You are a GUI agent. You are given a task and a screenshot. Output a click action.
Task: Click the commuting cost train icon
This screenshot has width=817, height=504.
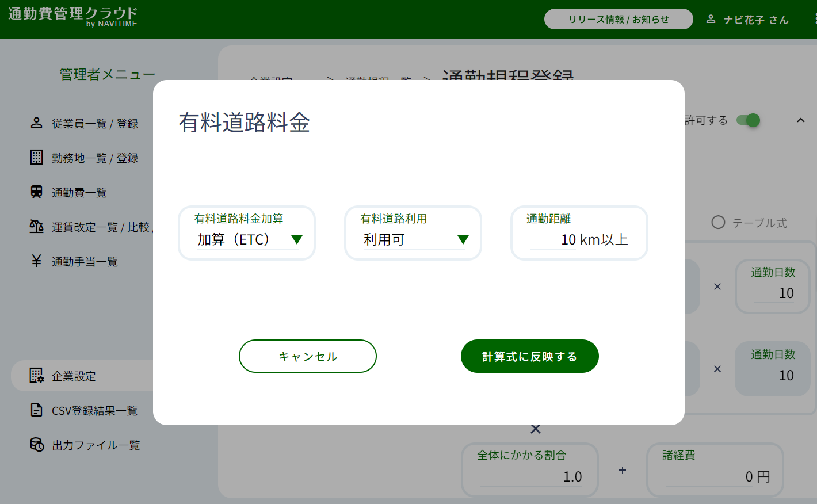click(x=36, y=192)
